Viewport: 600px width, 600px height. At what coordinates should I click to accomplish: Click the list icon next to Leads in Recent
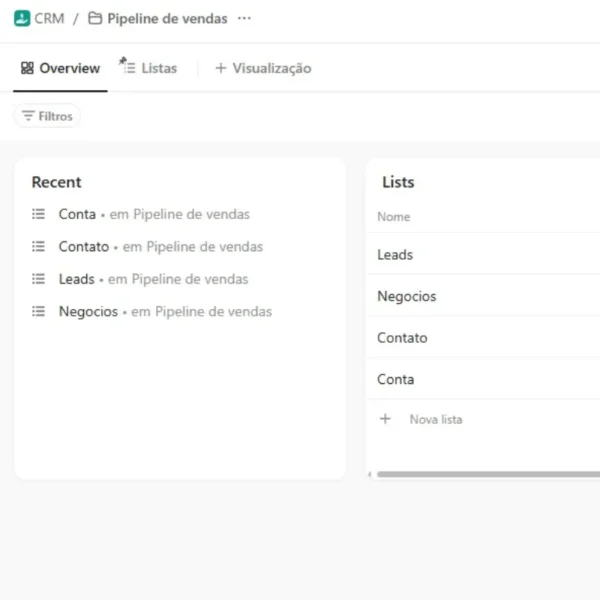(x=39, y=279)
